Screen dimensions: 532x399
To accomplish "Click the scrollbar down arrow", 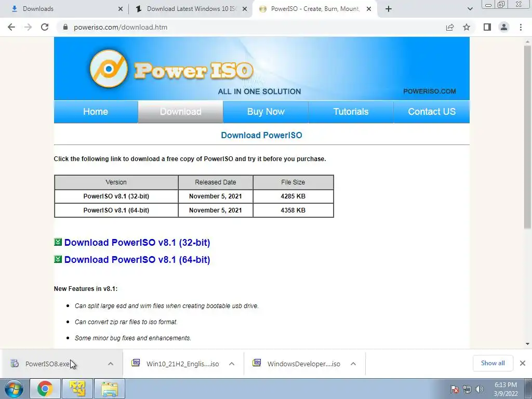I will tap(527, 344).
